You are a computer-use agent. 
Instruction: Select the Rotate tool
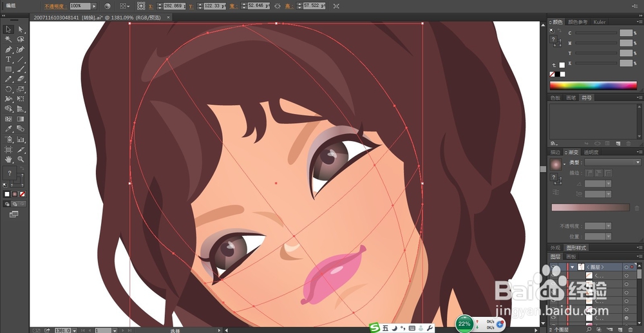[x=8, y=89]
